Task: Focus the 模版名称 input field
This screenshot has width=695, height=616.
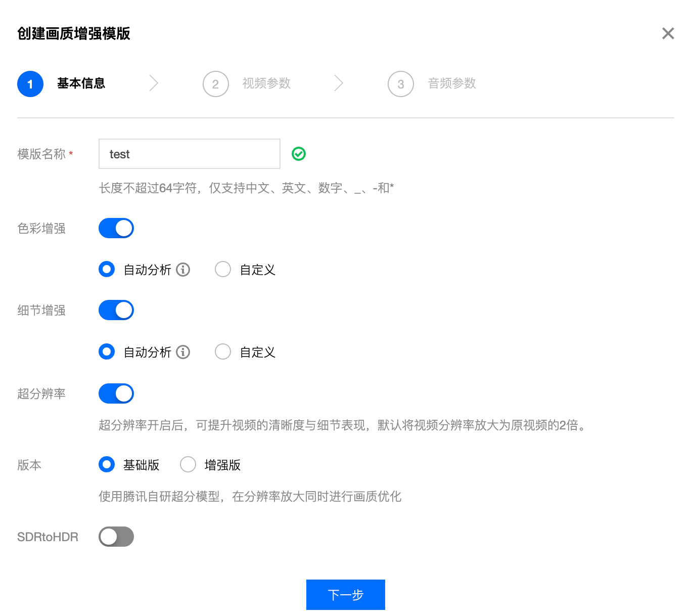Action: [x=190, y=154]
